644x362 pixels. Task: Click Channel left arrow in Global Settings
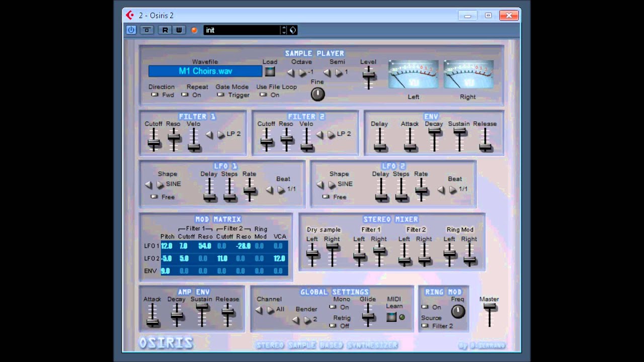coord(259,310)
